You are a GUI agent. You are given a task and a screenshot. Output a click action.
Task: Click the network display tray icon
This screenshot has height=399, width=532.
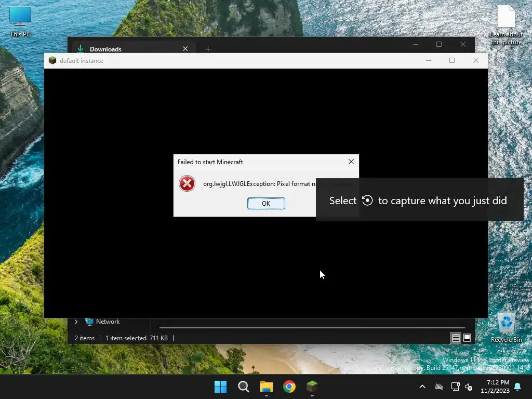click(455, 387)
